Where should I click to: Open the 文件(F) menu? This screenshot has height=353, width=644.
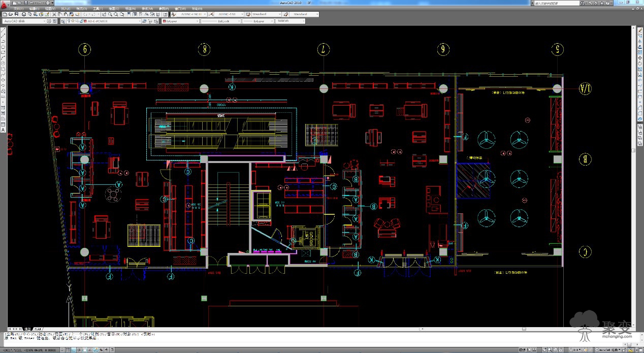click(17, 9)
